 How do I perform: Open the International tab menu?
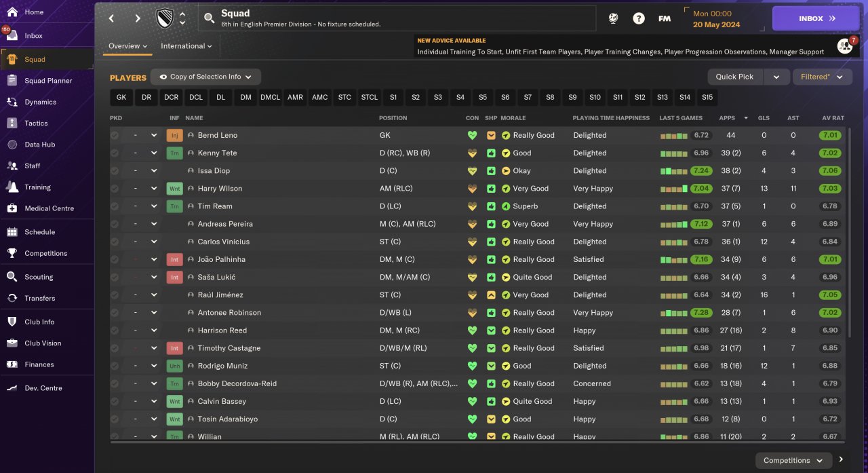[186, 46]
